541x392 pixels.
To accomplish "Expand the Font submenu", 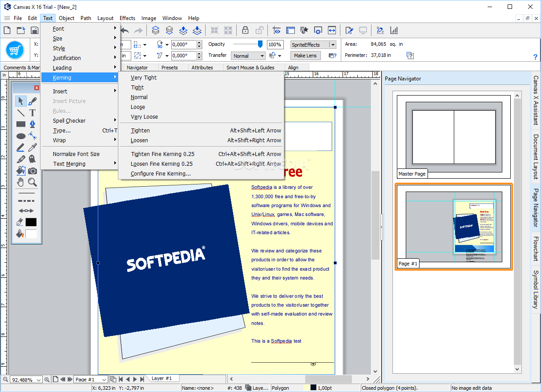I will (81, 28).
